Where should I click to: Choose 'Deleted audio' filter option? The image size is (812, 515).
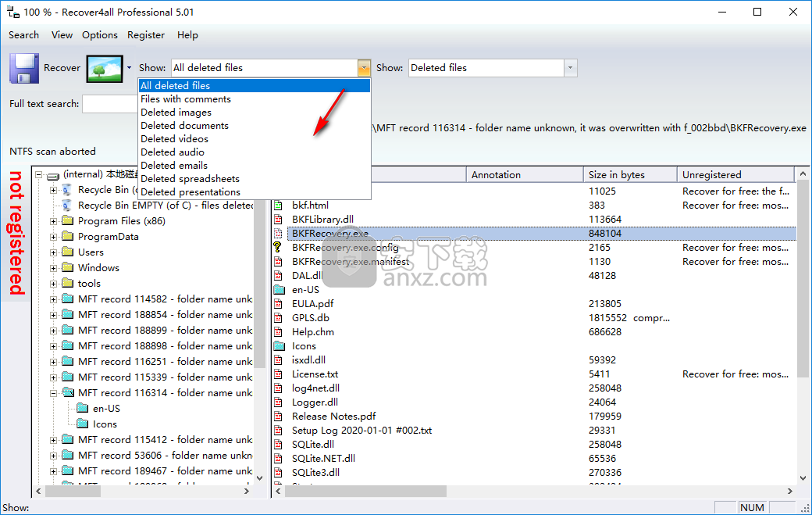[x=255, y=152]
